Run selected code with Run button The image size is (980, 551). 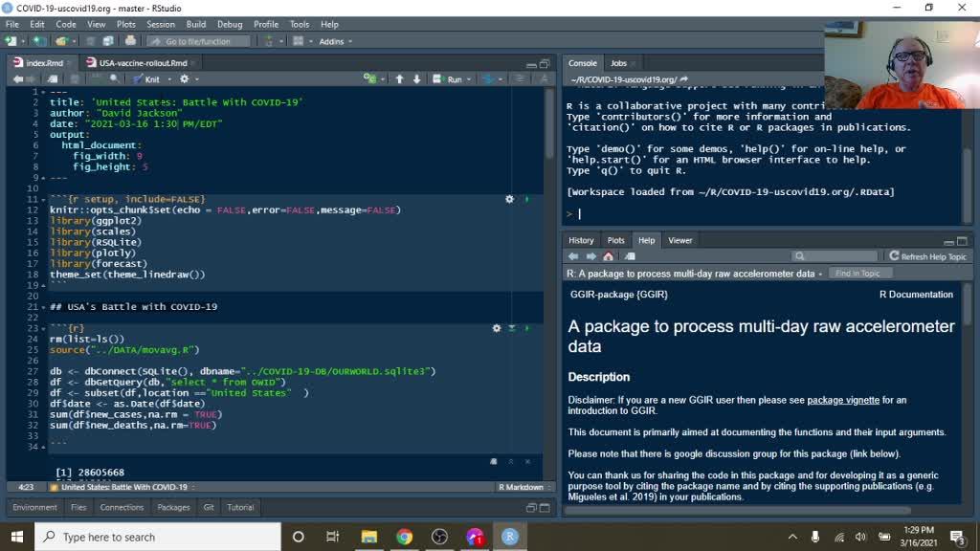448,79
